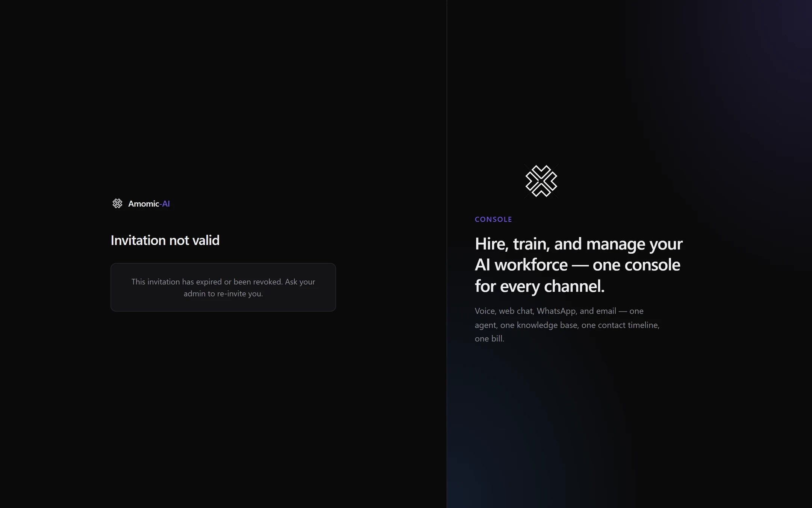This screenshot has width=812, height=508.
Task: Click the "AI workforce — one console" headline line
Action: tap(577, 265)
